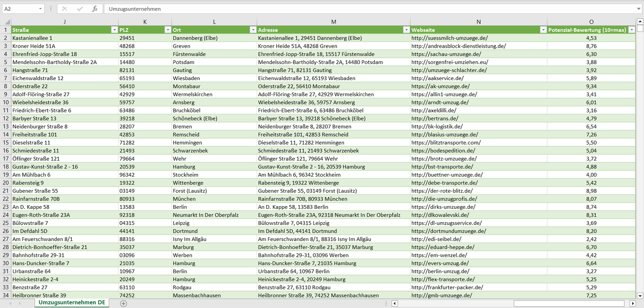Open the Name Box dropdown arrow
This screenshot has height=308, width=644.
tap(41, 9)
